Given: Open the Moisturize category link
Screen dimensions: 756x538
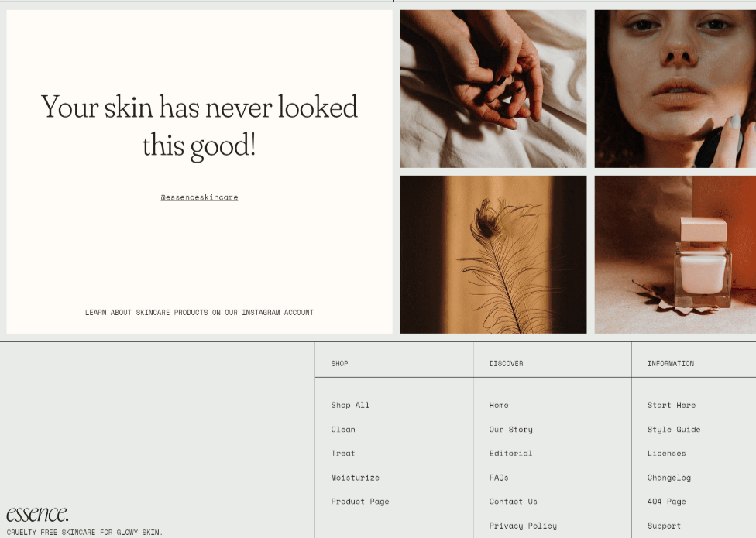Looking at the screenshot, I should coord(355,478).
